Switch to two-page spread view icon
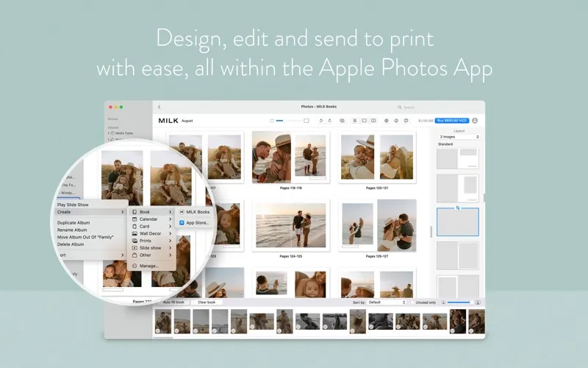 click(373, 121)
